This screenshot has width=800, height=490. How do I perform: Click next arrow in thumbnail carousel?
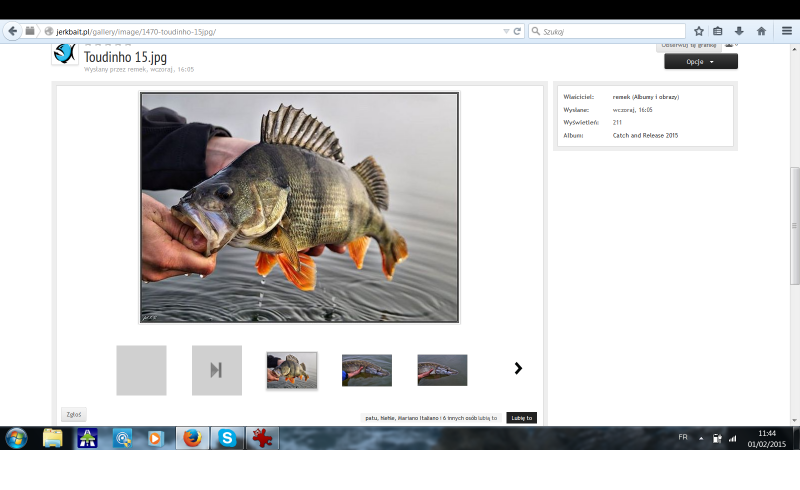click(x=518, y=368)
